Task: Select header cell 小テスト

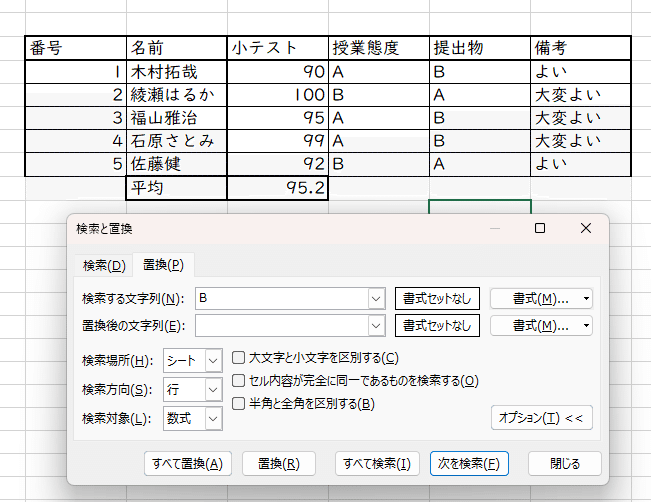Action: [278, 48]
